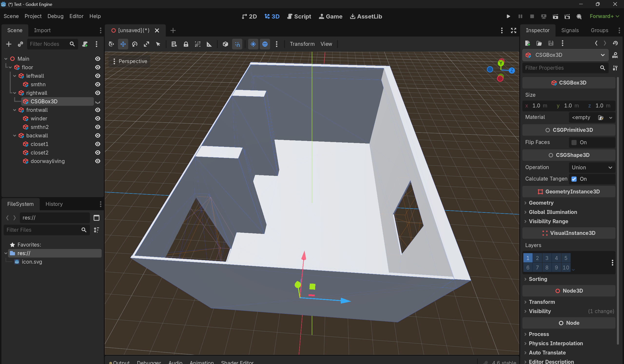Viewport: 624px width, 364px height.
Task: Select the Scale Mode tool icon
Action: pos(146,44)
